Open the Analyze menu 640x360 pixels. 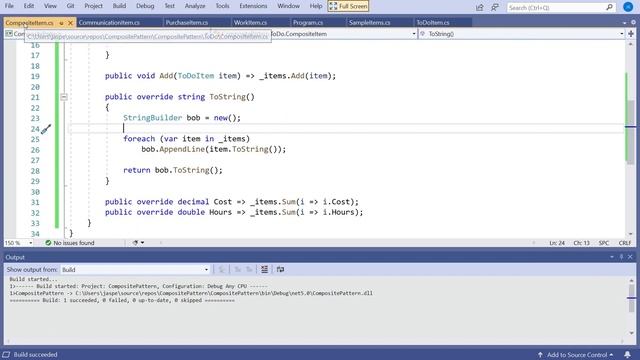click(x=195, y=6)
